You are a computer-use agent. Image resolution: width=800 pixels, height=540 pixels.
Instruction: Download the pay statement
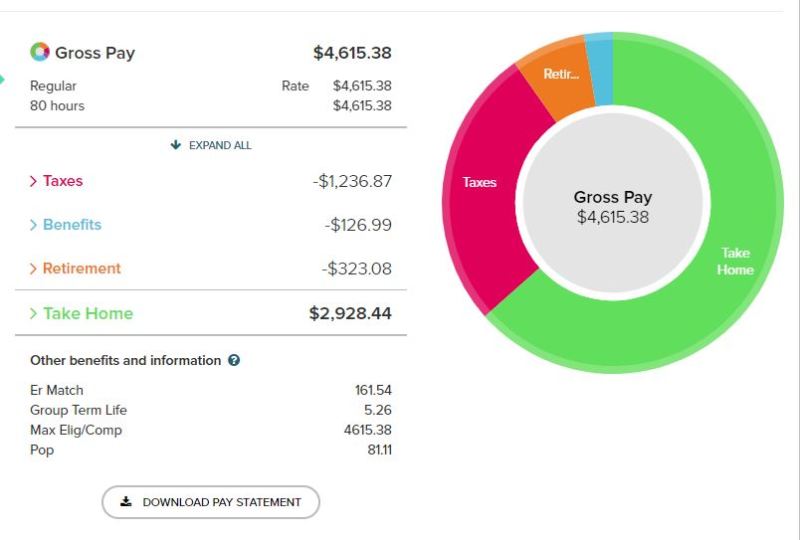211,502
